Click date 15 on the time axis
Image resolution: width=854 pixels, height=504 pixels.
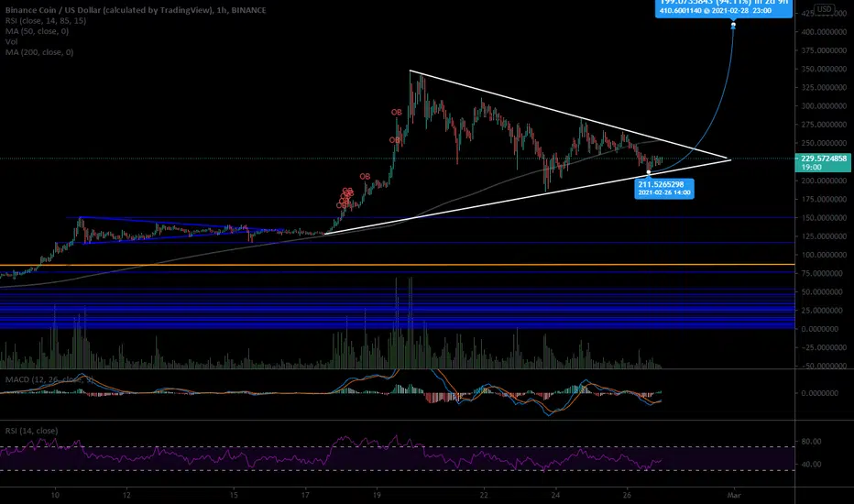234,495
